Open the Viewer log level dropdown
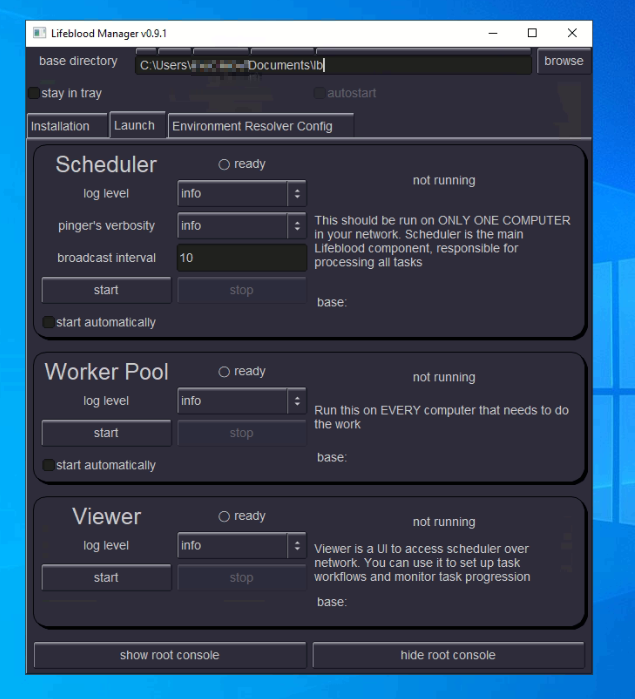635x699 pixels. (x=242, y=546)
